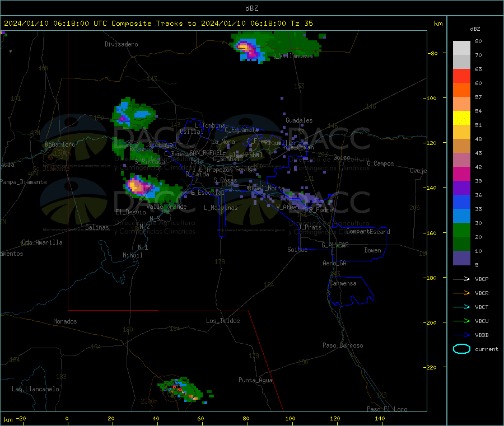This screenshot has height=426, width=504.
Task: Pick the purple 36-39 dBZ swatch
Action: coord(461,188)
